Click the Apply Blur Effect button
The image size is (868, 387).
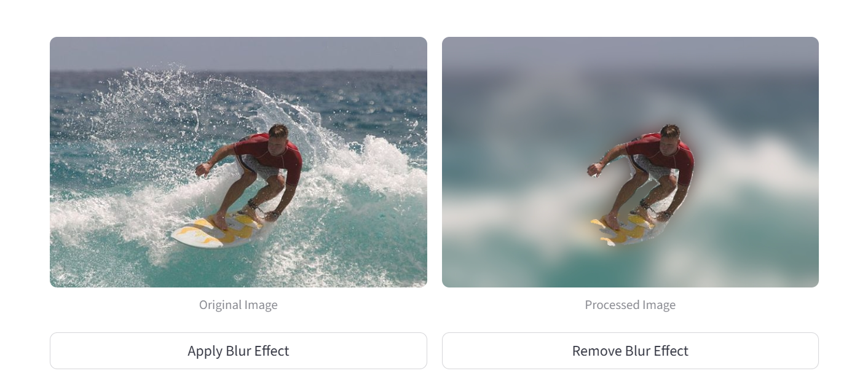coord(238,351)
